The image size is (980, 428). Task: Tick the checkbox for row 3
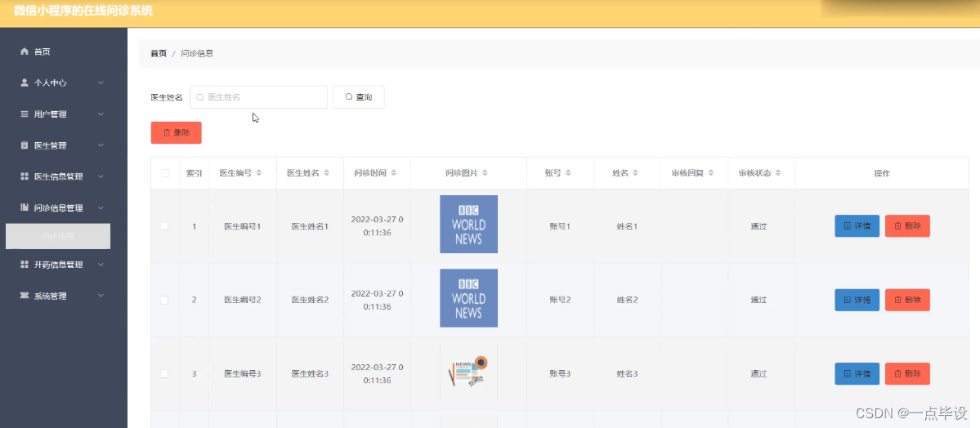(164, 373)
